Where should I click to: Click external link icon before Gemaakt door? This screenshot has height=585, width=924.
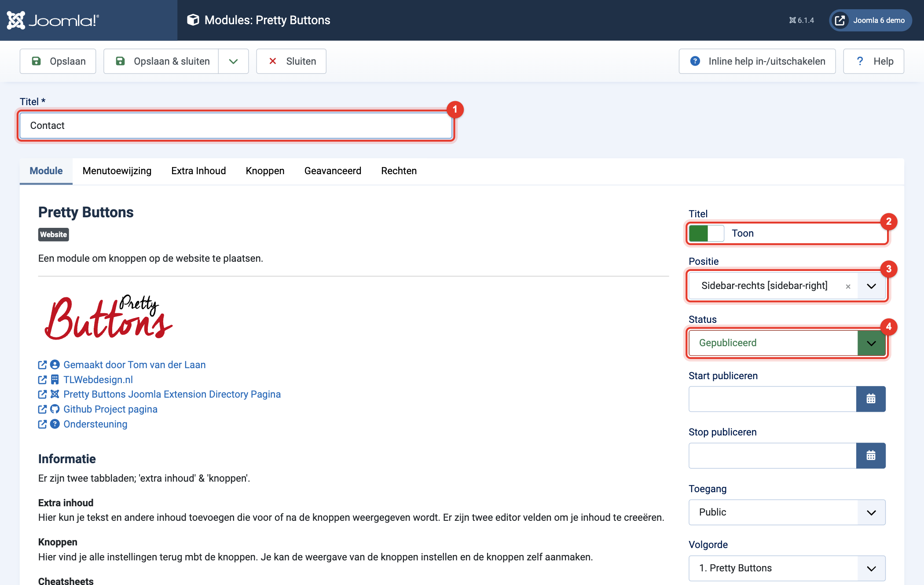42,365
